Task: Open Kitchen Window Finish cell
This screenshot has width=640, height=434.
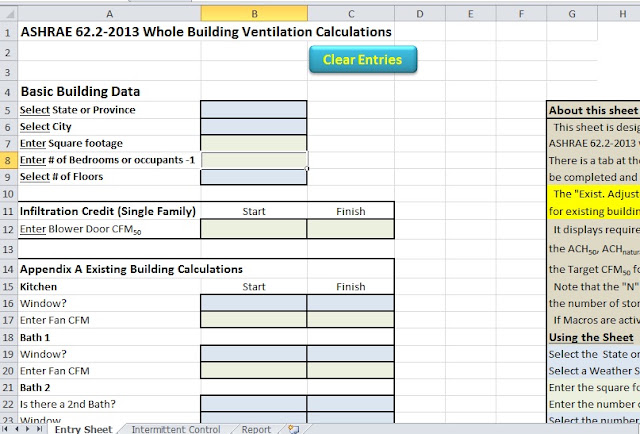Action: click(x=351, y=303)
